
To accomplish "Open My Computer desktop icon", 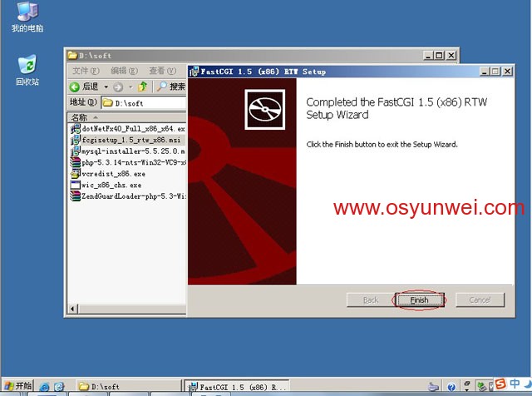I will (x=27, y=17).
